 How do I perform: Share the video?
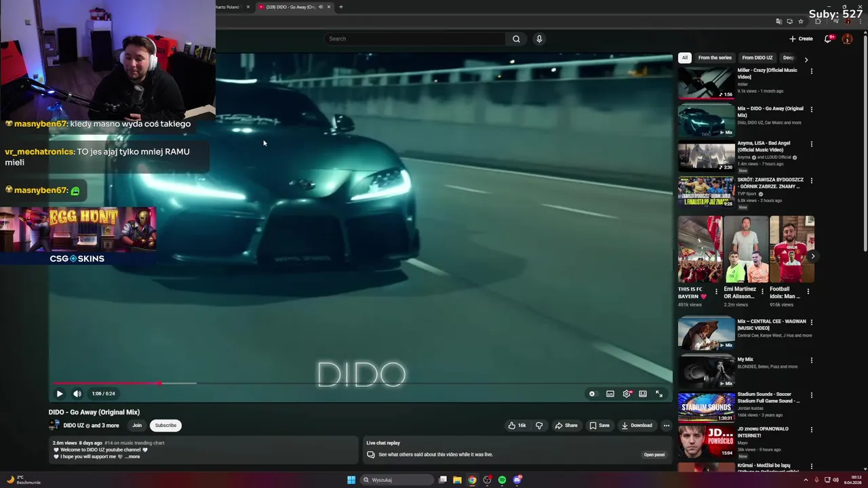pyautogui.click(x=566, y=426)
